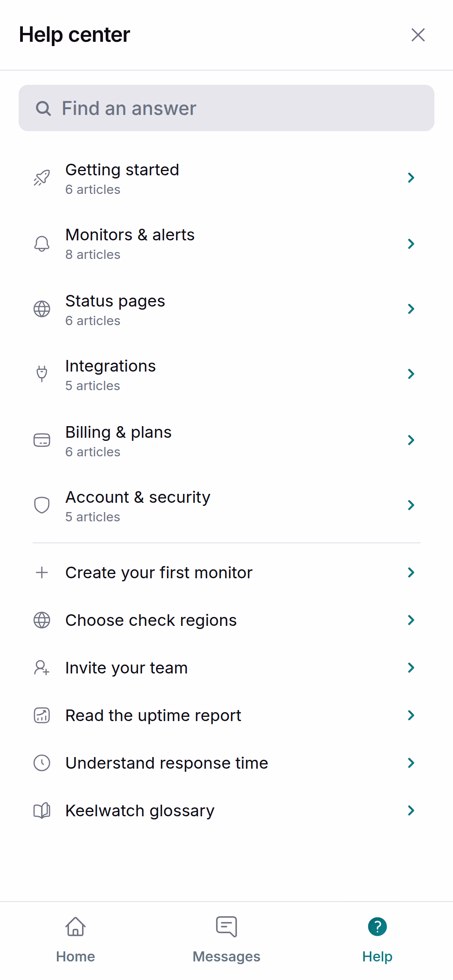Expand the Getting started chevron arrow

click(x=411, y=178)
